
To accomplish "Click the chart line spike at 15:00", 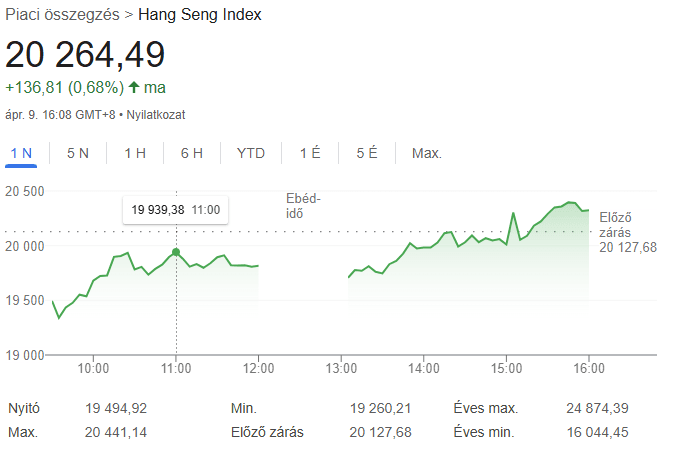I will [x=513, y=214].
